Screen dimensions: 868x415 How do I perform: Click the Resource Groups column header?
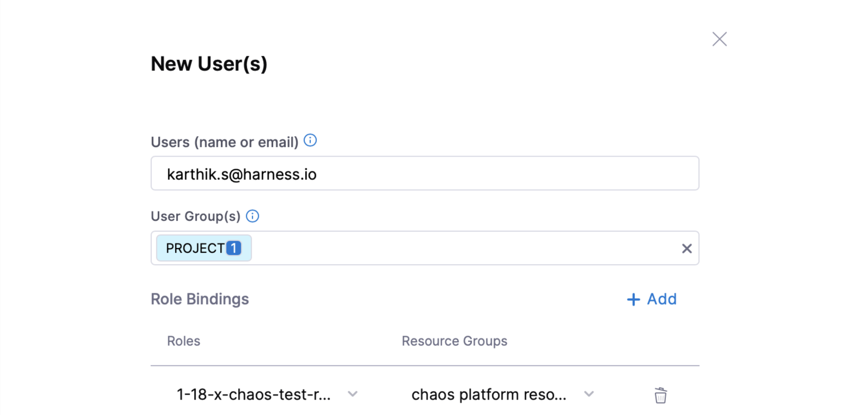[x=454, y=341]
